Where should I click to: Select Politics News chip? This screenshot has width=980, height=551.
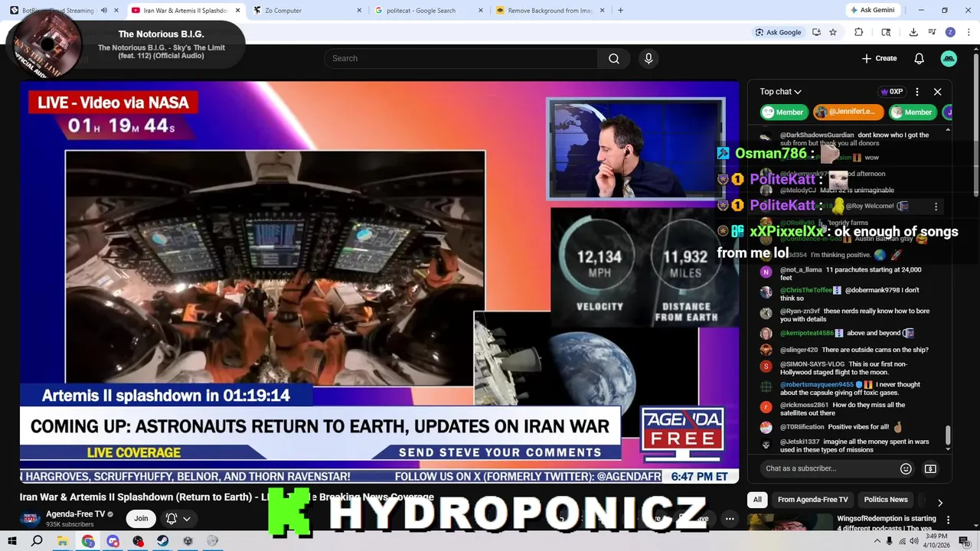point(886,500)
